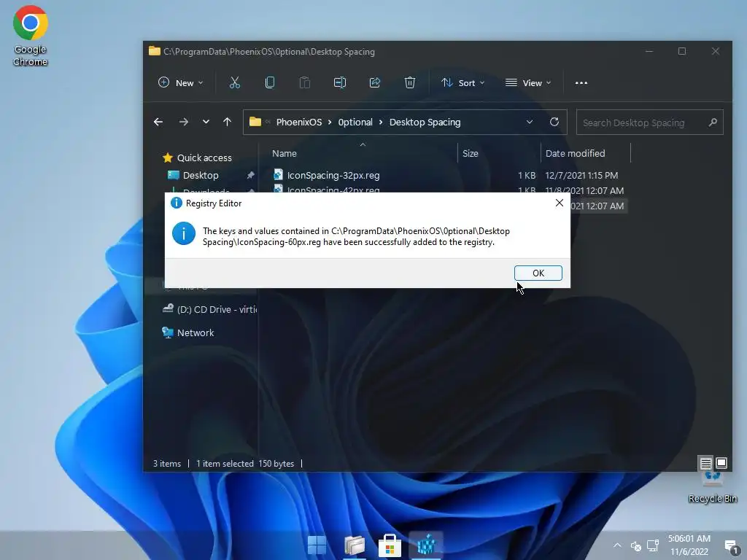Open File Explorer from the taskbar
The image size is (747, 560).
point(355,545)
